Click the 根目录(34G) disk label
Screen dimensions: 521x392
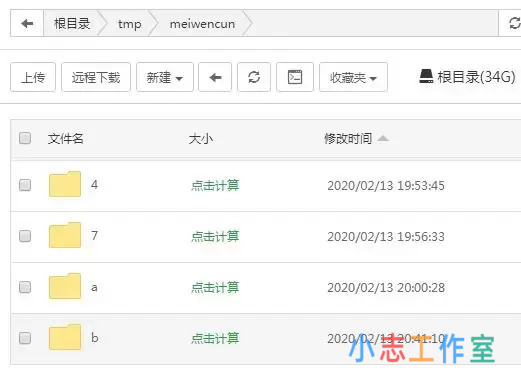(476, 77)
